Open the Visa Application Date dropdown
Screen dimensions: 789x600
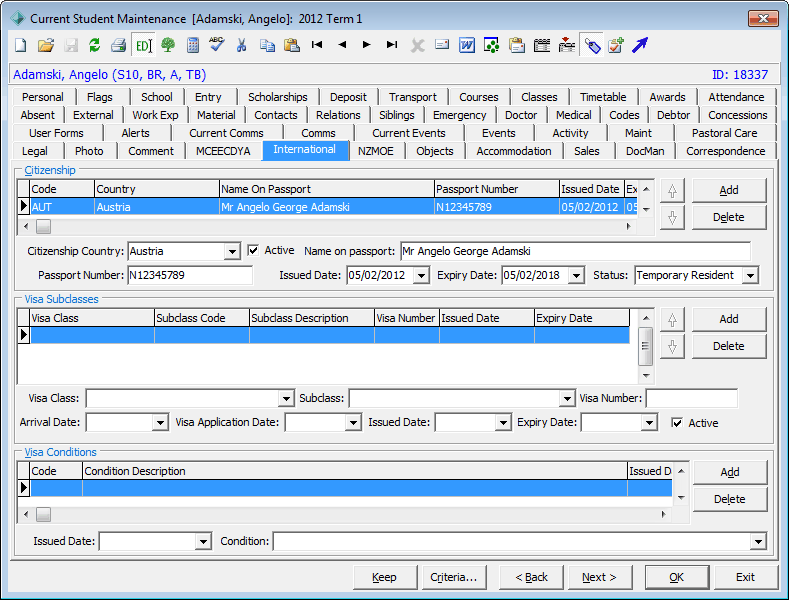coord(353,422)
